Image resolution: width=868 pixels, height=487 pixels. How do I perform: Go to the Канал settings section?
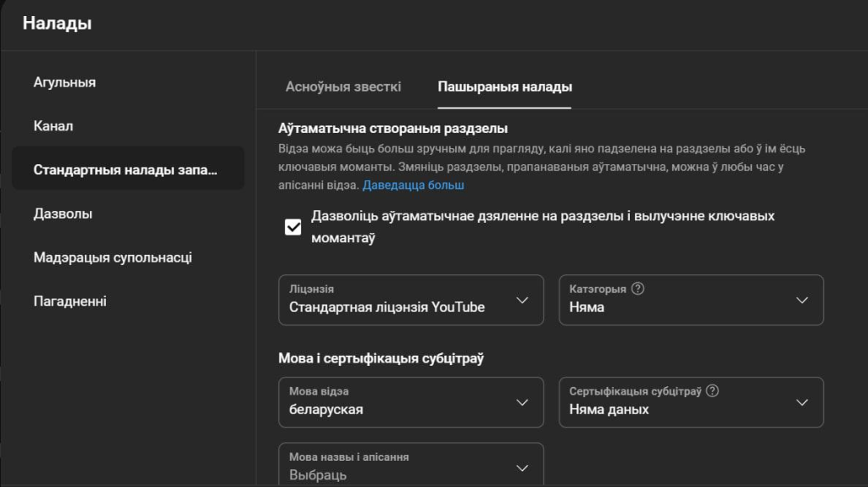click(x=53, y=126)
